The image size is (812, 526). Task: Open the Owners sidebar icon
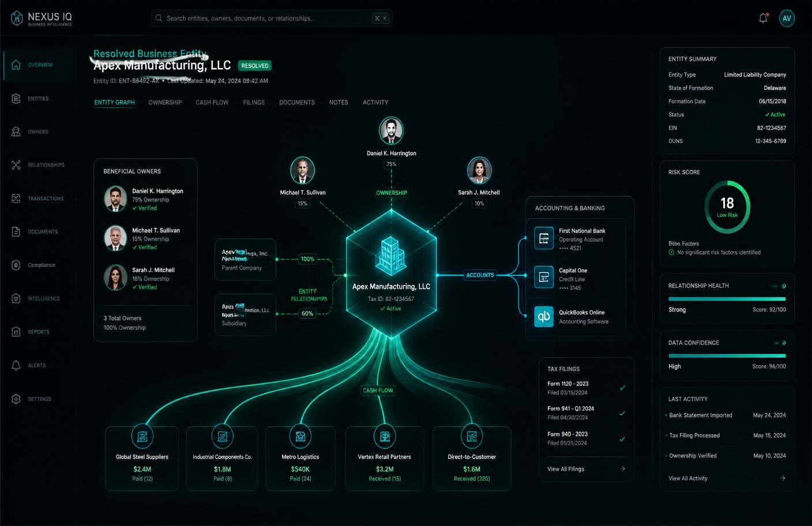click(16, 131)
